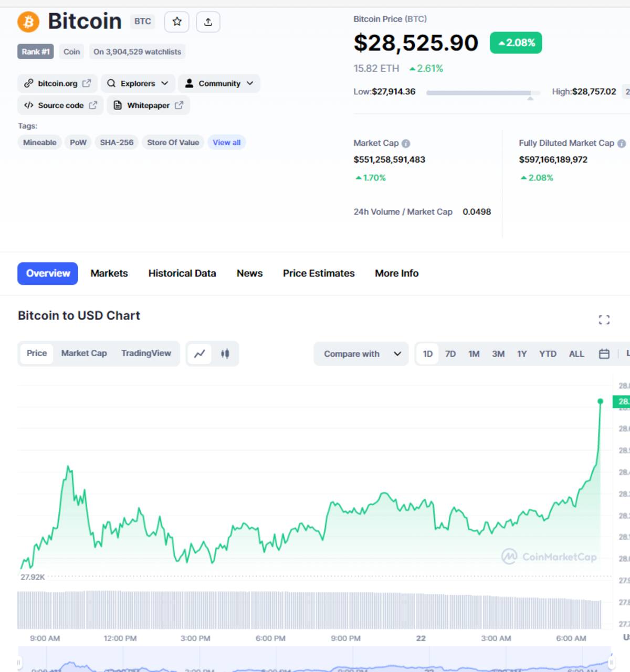Click View all tags

point(227,143)
